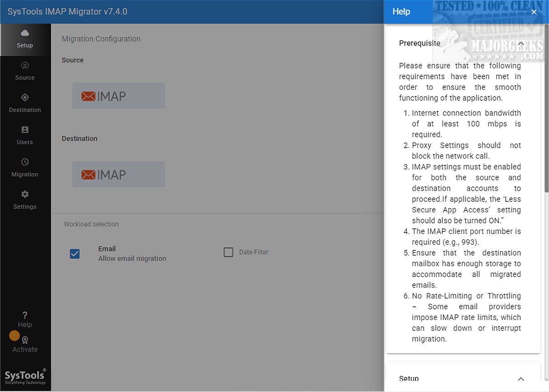Click prerequisite item about Rate-Limiting or Throttling
The image size is (549, 392).
[467, 318]
